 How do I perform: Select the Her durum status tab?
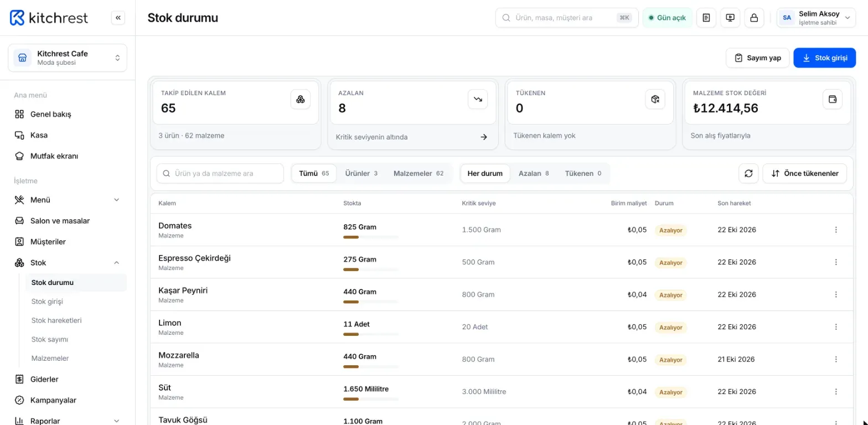pos(485,173)
